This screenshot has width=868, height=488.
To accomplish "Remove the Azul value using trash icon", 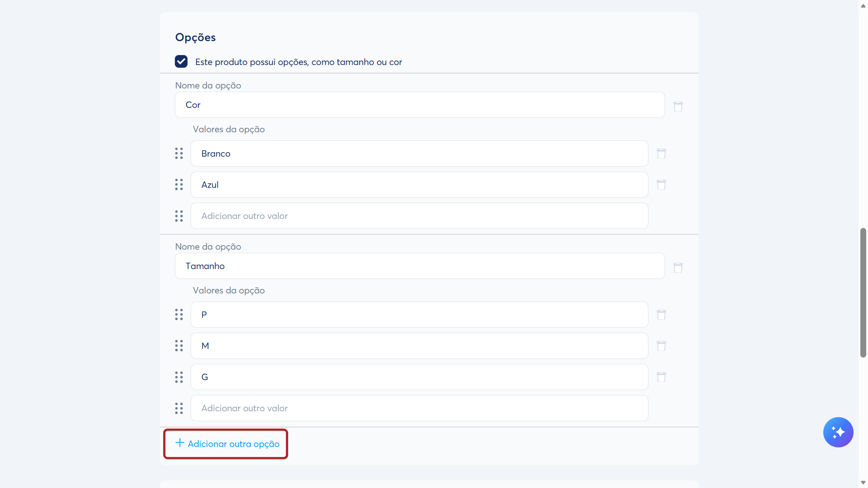I will [661, 185].
